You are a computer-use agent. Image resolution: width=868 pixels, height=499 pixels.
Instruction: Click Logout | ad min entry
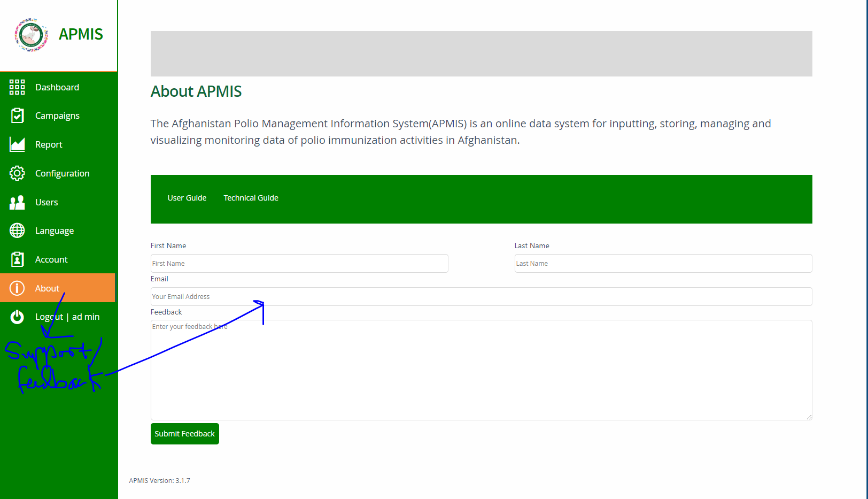[67, 317]
